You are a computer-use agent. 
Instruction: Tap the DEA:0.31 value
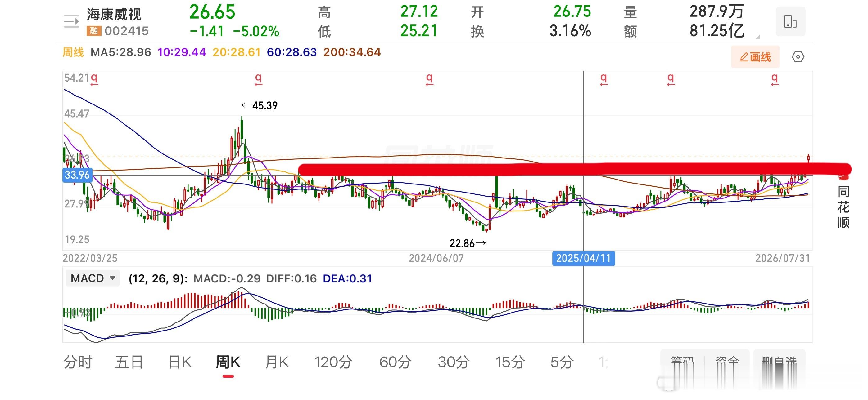coord(347,278)
